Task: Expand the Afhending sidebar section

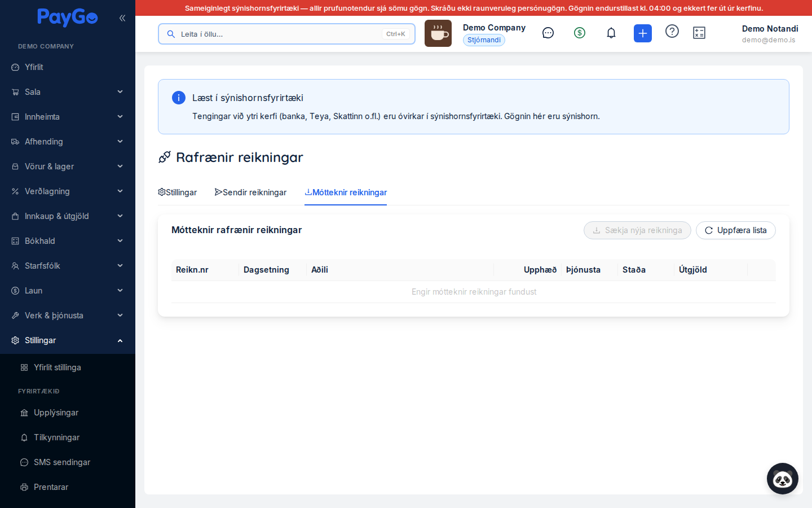Action: pyautogui.click(x=68, y=142)
